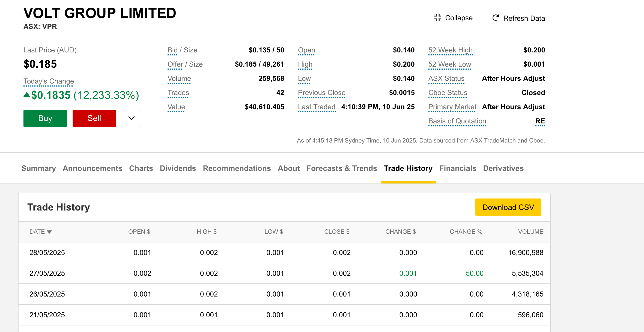
Task: Click the DATE column header text
Action: click(x=37, y=232)
